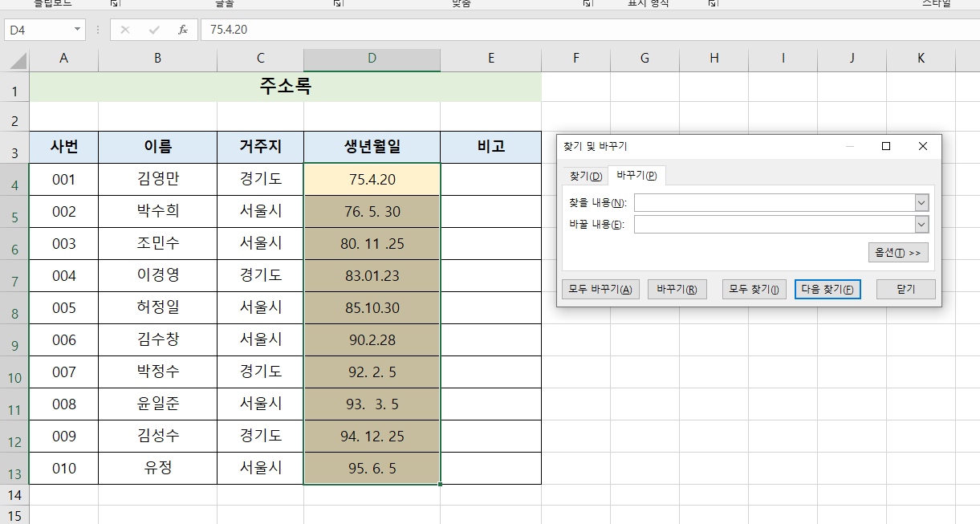
Task: Maximize the 찾기 및 바꾸기 dialog
Action: [886, 146]
